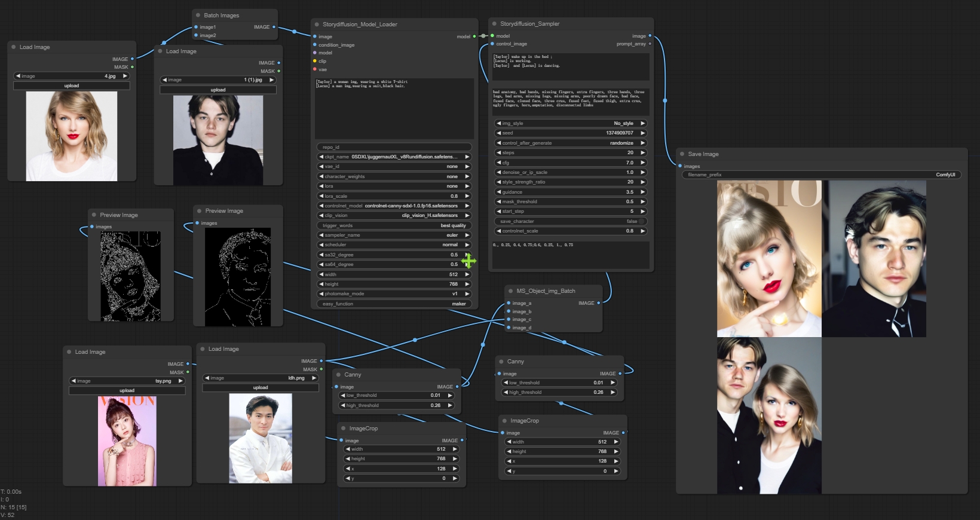The width and height of the screenshot is (980, 520).
Task: Click upload on the 1 (1).jpg loader
Action: [x=218, y=90]
